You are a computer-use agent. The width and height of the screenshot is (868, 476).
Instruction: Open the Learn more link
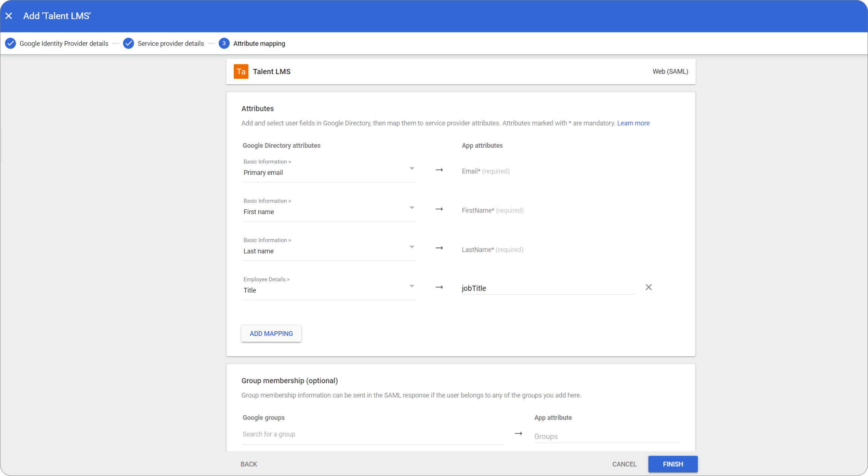coord(633,123)
